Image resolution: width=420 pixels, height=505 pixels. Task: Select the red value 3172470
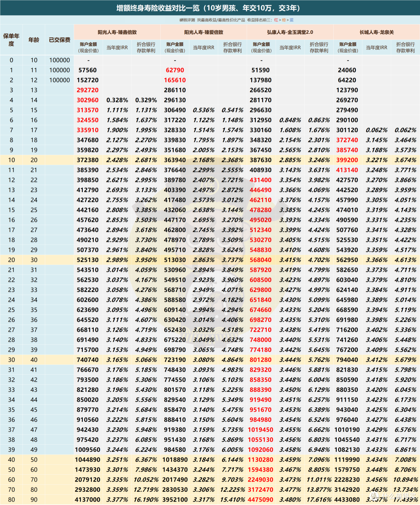coord(261,490)
